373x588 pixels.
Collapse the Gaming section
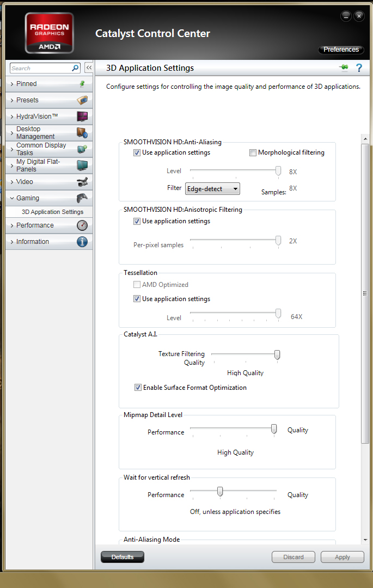(x=12, y=198)
